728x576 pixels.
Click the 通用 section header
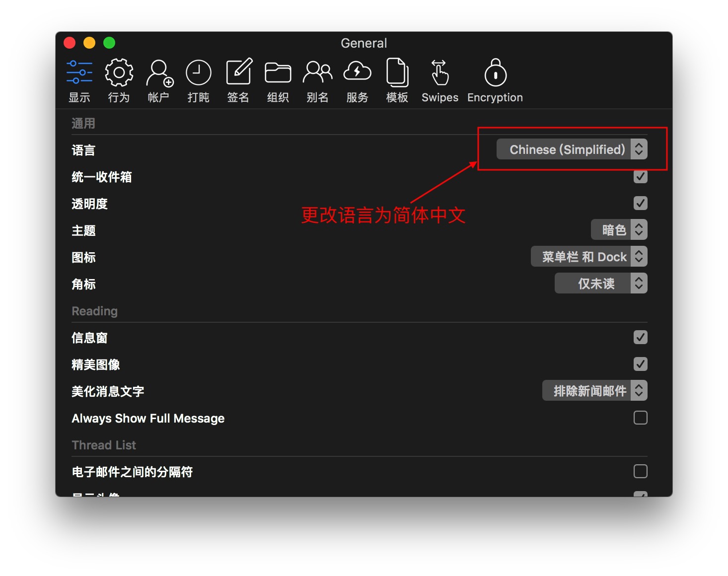[83, 123]
